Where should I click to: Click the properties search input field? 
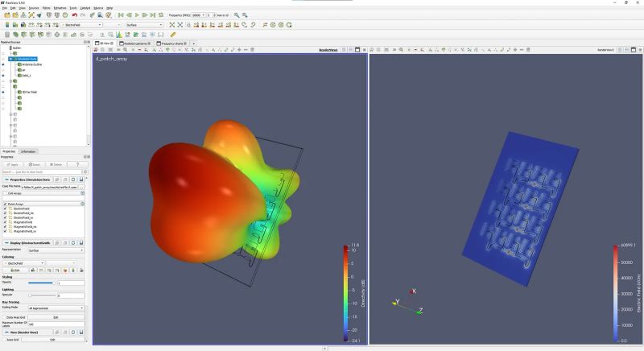tap(43, 171)
